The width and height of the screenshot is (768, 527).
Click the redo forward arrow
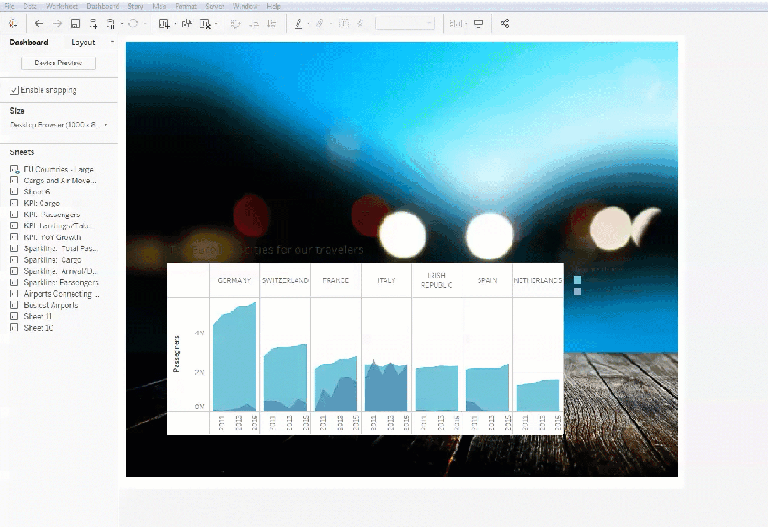(x=57, y=24)
